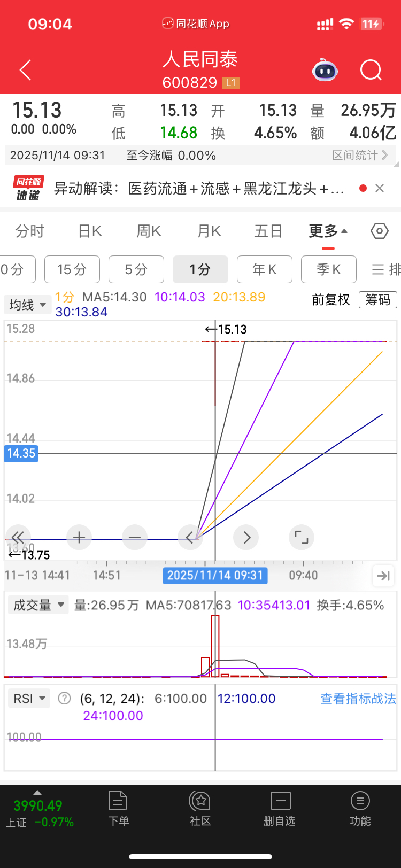Zoom out chart with minus button
The width and height of the screenshot is (401, 868).
135,537
